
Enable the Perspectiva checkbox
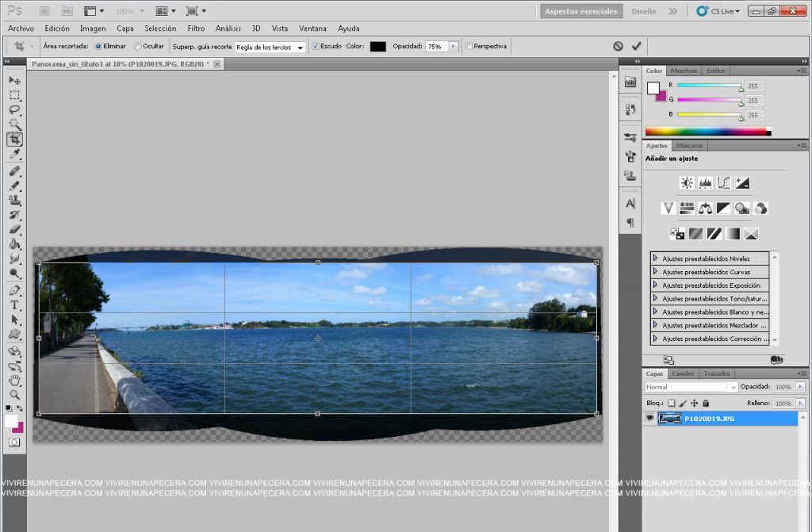469,46
